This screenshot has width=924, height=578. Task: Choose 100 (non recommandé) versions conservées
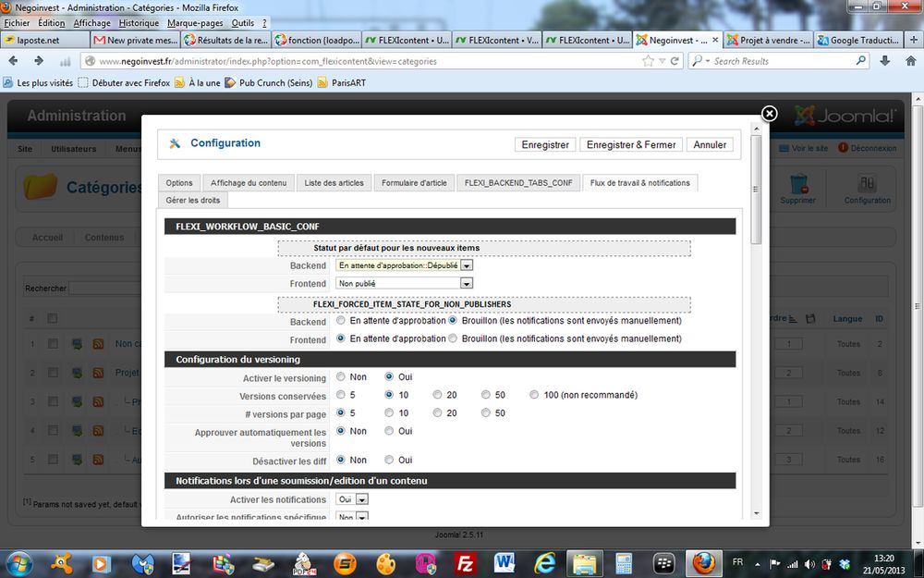[x=534, y=395]
